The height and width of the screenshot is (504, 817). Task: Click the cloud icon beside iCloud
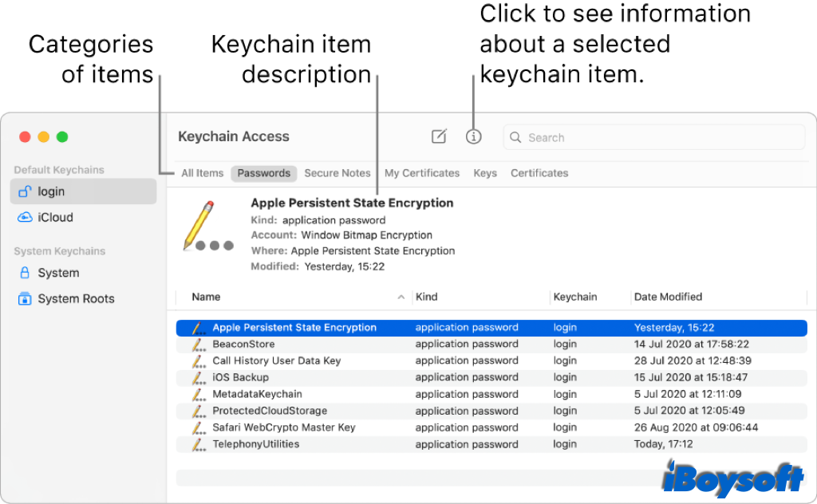[25, 217]
